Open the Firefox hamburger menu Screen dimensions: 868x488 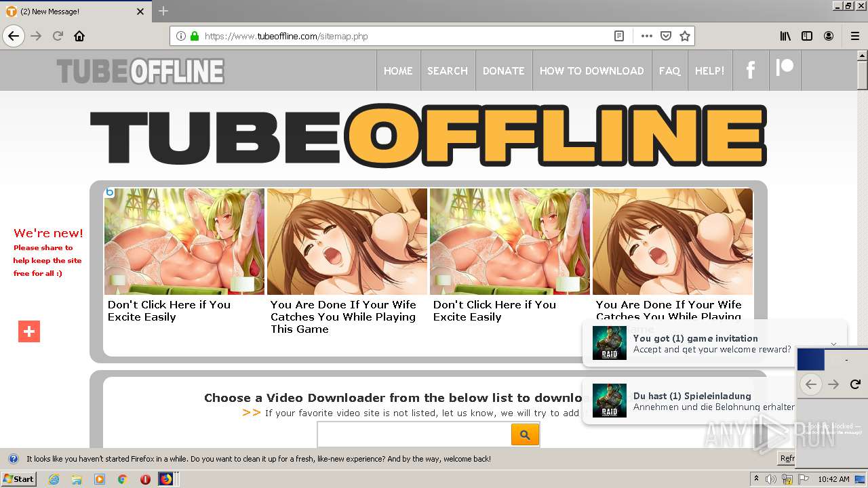(x=854, y=36)
